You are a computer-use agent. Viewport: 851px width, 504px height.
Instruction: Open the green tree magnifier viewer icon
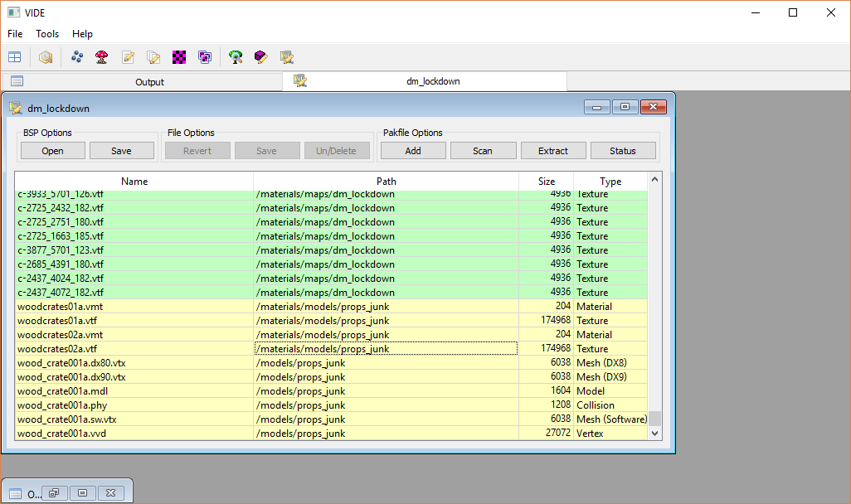(236, 57)
